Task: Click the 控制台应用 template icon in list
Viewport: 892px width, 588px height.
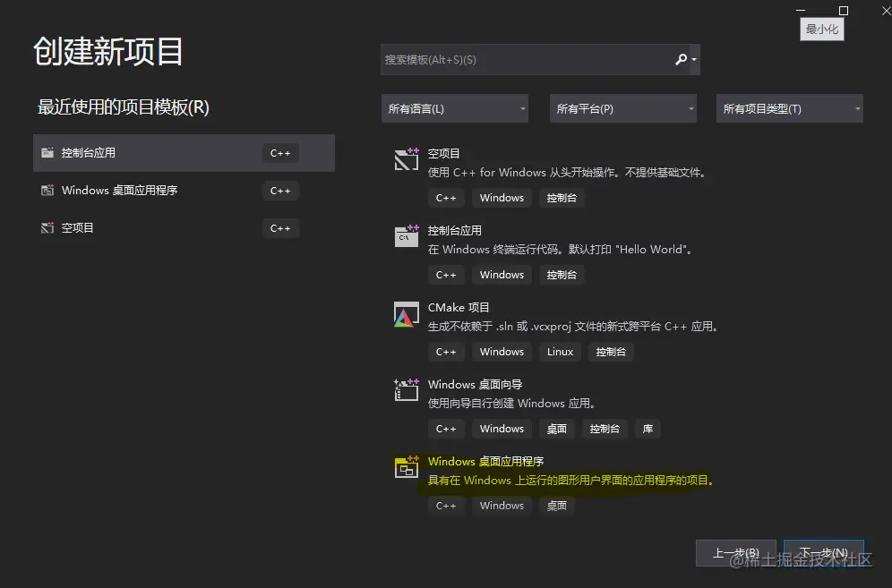Action: point(407,235)
